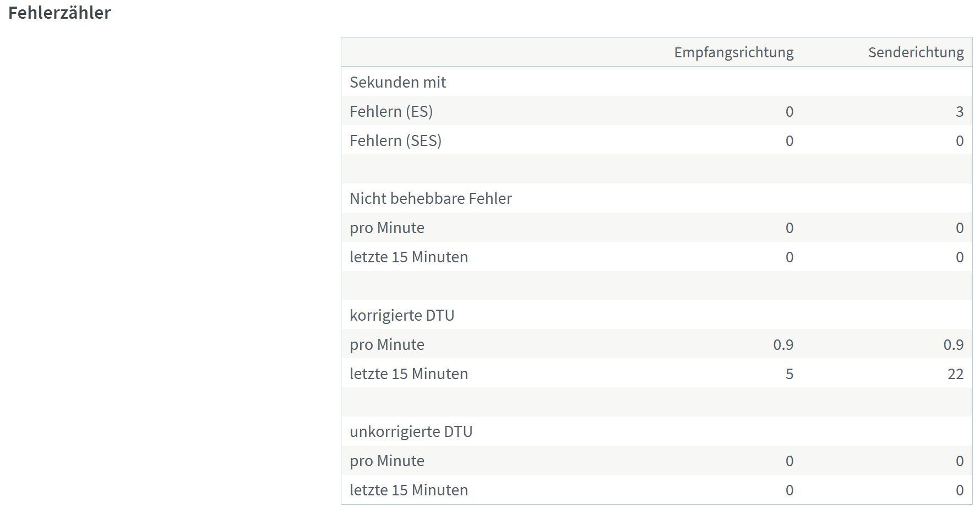Click the "Fehlern (SES)" row label

tap(395, 141)
